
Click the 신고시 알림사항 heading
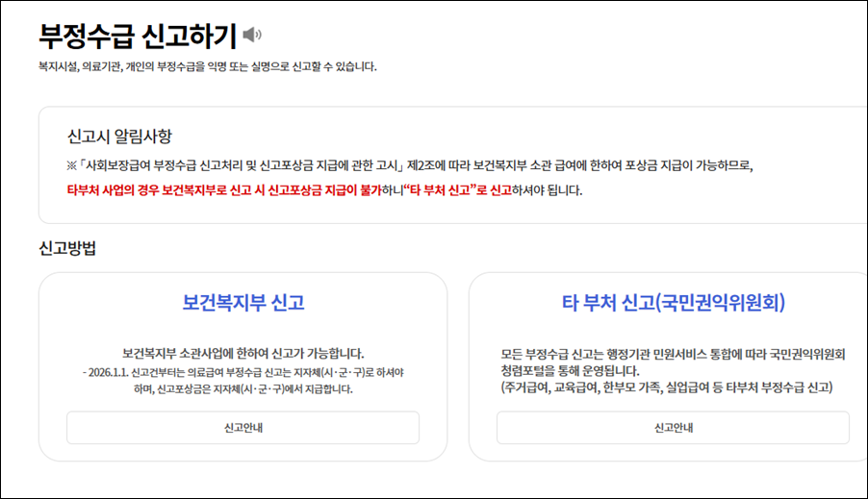119,137
